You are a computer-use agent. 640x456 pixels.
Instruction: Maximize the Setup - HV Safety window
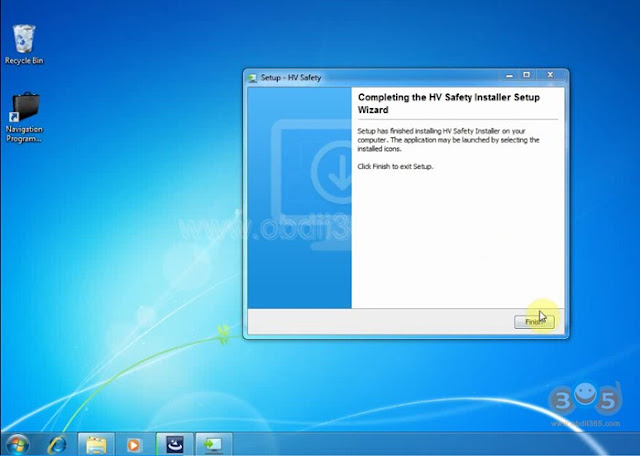click(527, 75)
